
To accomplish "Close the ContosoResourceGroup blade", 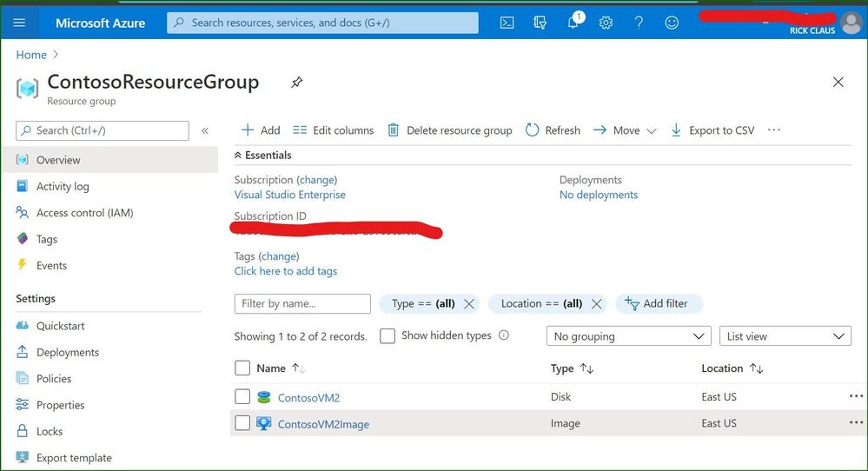I will (x=838, y=83).
